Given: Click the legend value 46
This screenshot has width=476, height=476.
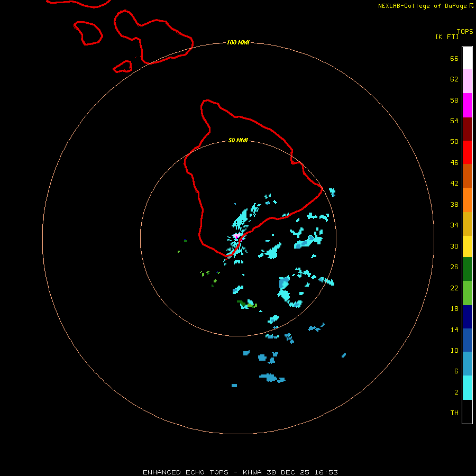Looking at the screenshot, I should click(x=454, y=163).
